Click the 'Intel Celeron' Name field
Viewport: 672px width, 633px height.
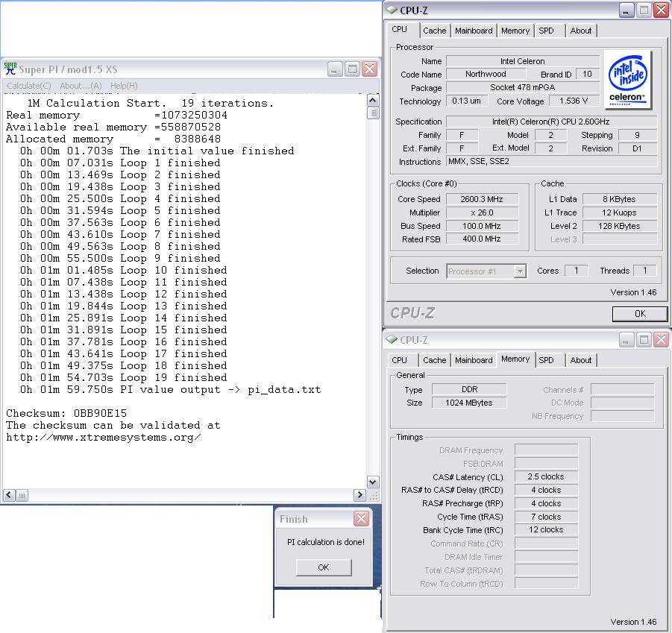click(522, 61)
